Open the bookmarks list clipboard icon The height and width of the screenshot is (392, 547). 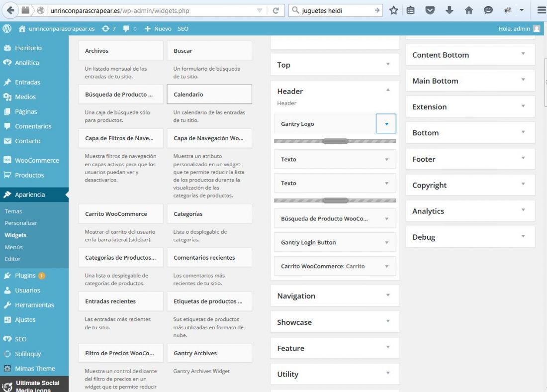tap(411, 10)
